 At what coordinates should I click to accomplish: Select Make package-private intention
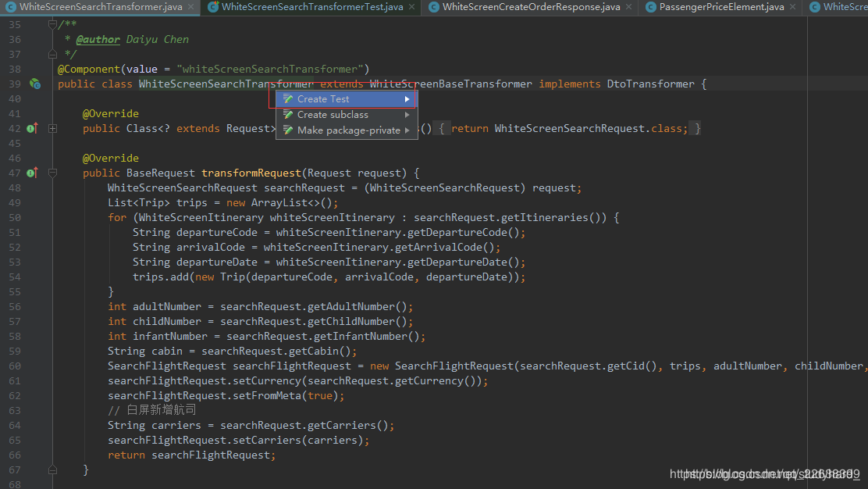(x=347, y=130)
